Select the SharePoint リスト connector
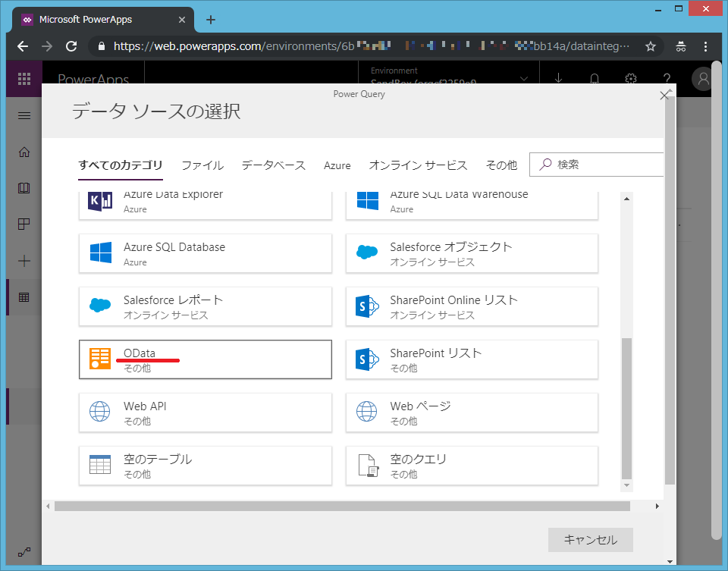The width and height of the screenshot is (728, 571). tap(472, 359)
